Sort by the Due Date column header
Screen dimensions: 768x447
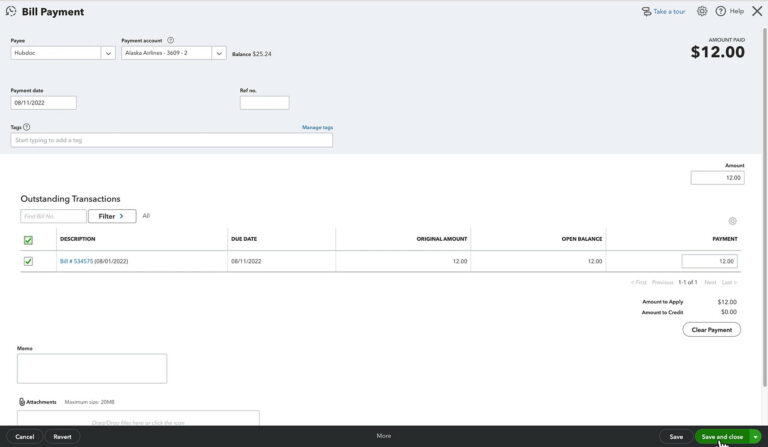244,239
